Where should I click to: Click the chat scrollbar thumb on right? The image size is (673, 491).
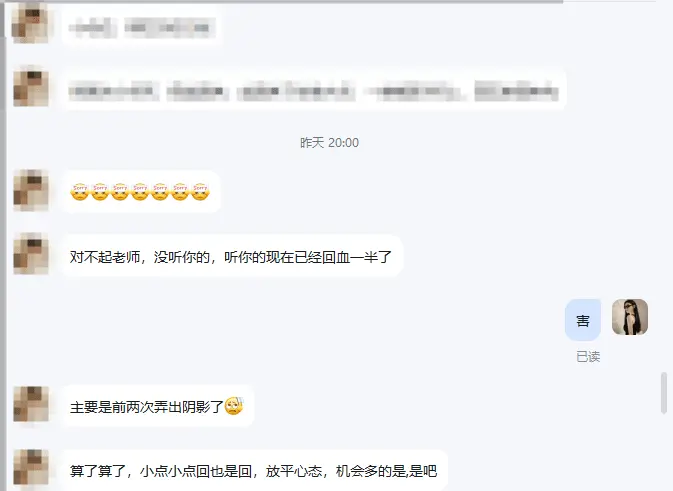[x=664, y=393]
